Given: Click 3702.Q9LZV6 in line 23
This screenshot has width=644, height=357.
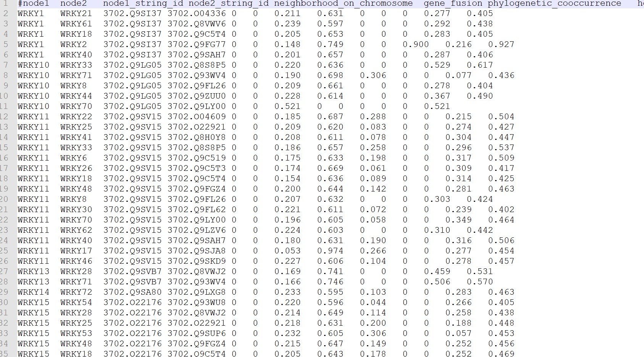Looking at the screenshot, I should 197,230.
